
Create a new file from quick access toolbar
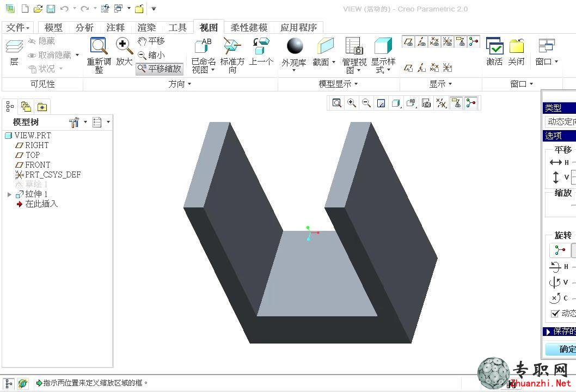coord(25,9)
